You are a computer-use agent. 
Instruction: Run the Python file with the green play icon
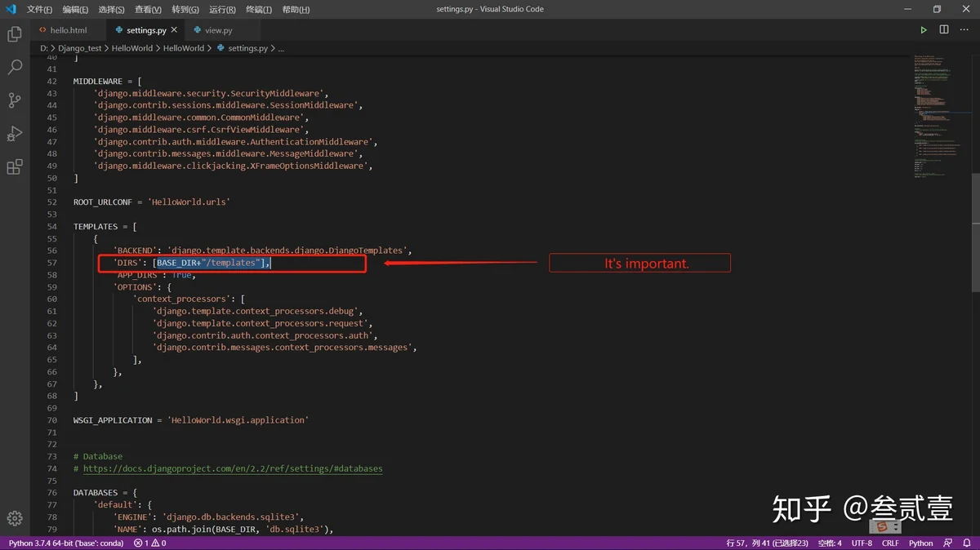[924, 30]
